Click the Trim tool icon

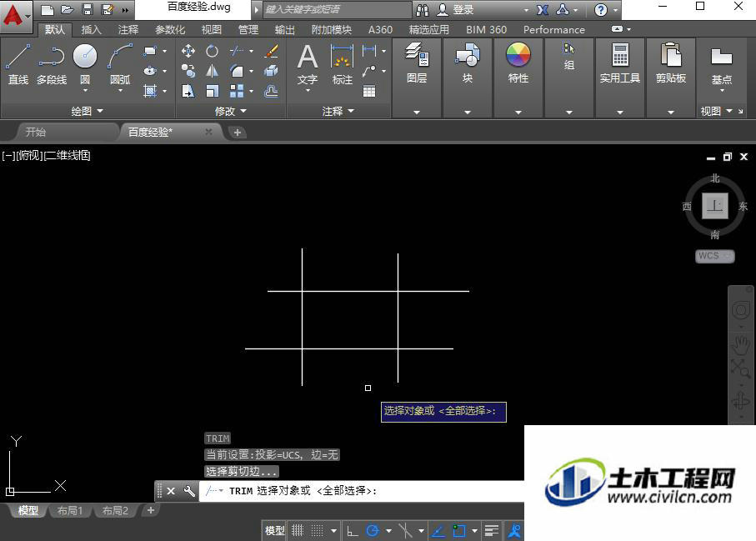pyautogui.click(x=237, y=51)
